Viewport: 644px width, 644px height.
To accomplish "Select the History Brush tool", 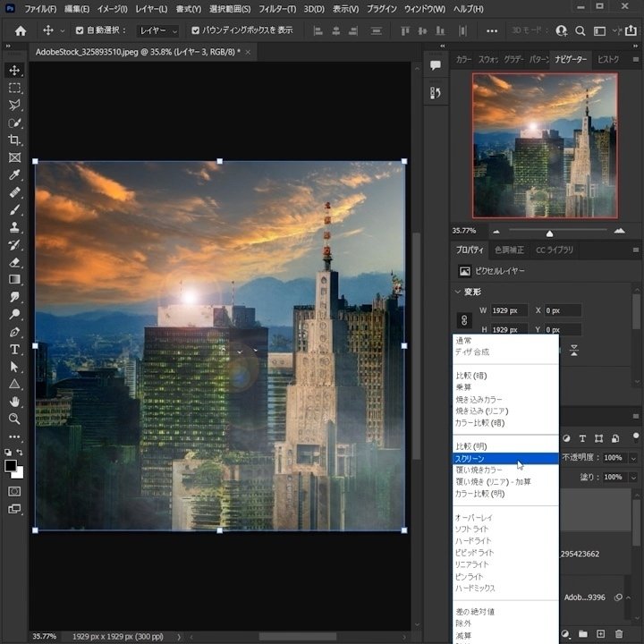I will pos(14,245).
